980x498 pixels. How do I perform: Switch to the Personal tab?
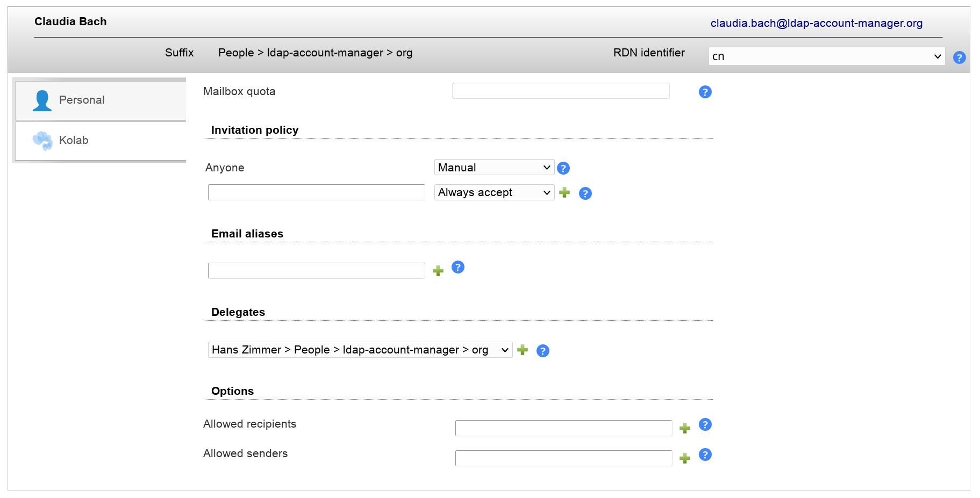(x=101, y=100)
